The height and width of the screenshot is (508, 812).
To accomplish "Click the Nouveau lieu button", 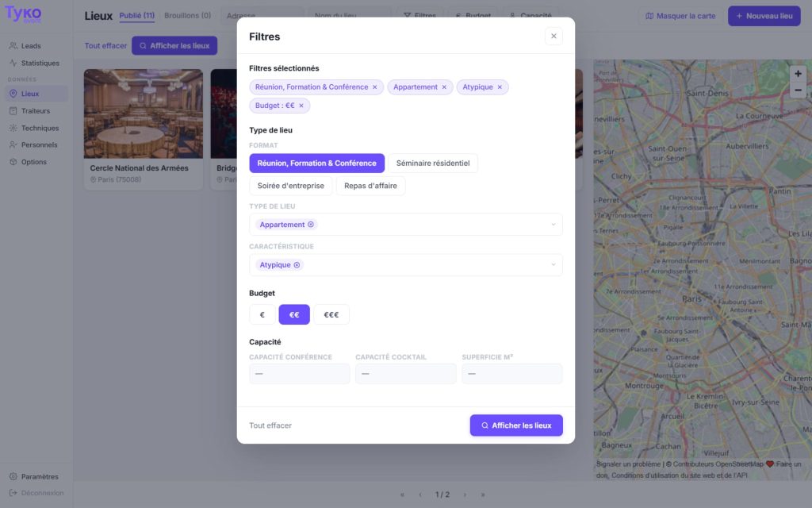I will coord(764,16).
